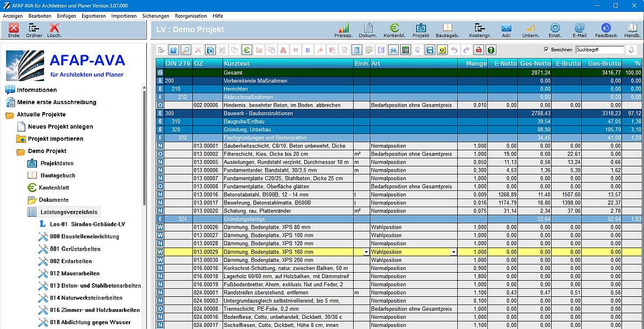Screen dimensions: 644x329
Task: Open the Art dropdown showing Wahlposition
Action: (x=453, y=252)
